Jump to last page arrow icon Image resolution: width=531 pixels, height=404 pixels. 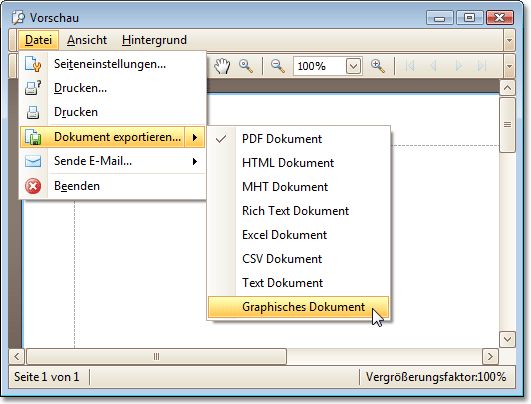point(482,66)
